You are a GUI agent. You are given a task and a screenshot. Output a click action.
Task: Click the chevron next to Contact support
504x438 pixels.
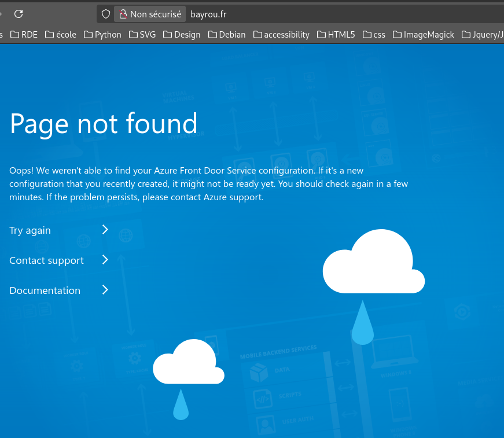[x=105, y=260]
